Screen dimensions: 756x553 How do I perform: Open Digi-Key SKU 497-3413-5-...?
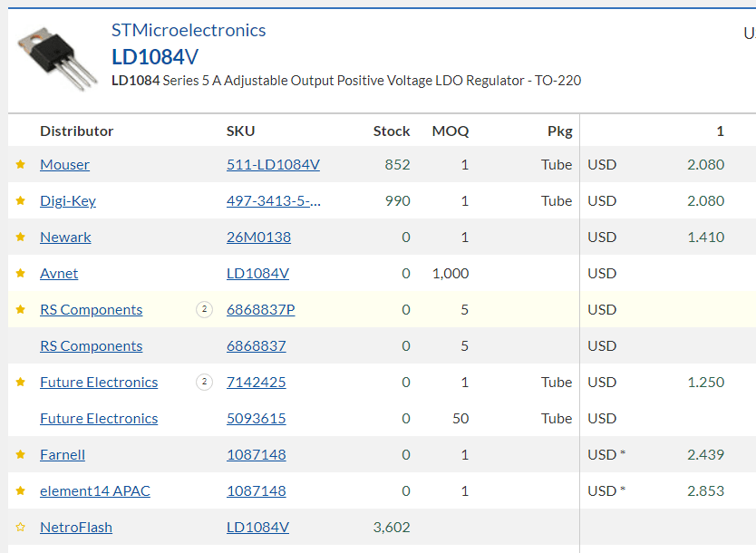tap(274, 200)
